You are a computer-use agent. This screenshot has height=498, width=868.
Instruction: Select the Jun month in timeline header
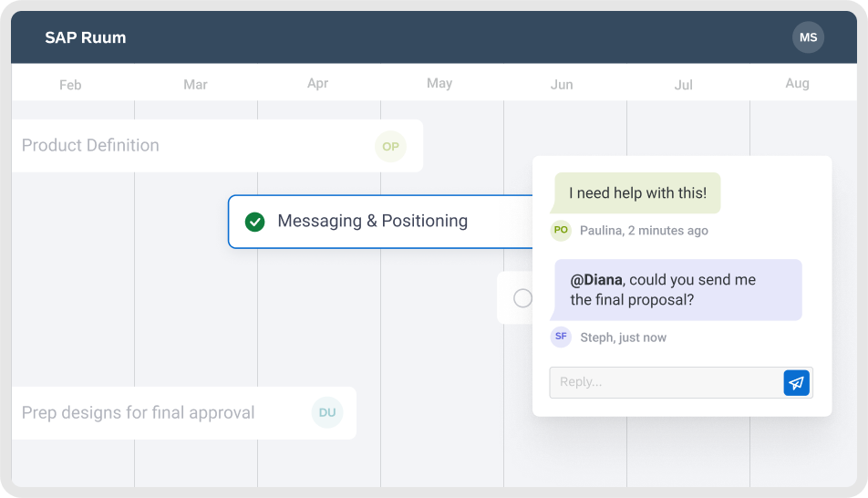click(562, 85)
